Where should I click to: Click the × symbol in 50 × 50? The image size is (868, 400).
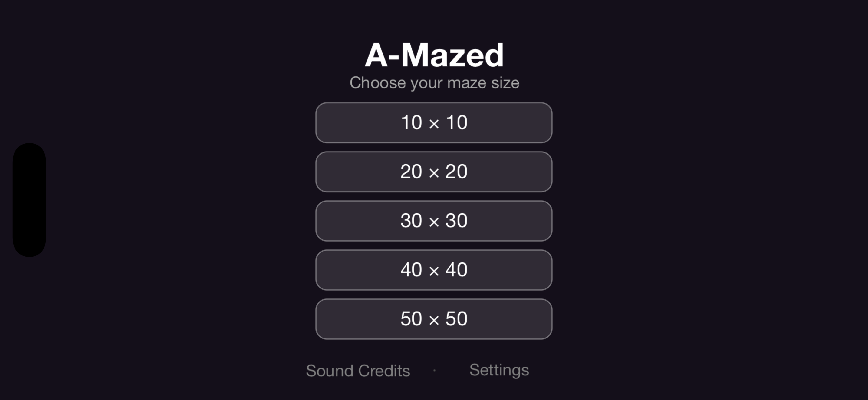click(x=434, y=320)
